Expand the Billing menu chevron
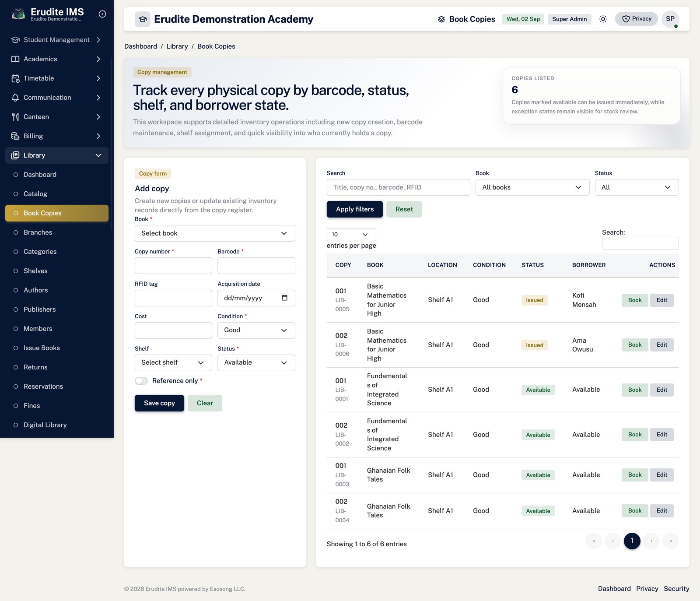The image size is (700, 601). click(98, 136)
